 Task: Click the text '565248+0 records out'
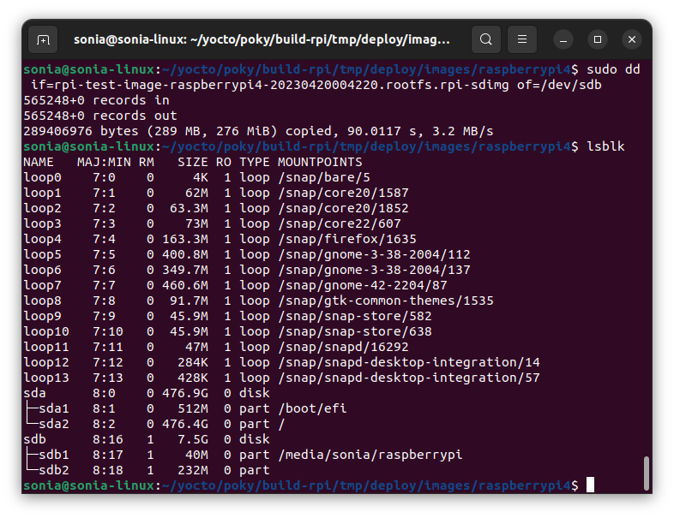100,116
